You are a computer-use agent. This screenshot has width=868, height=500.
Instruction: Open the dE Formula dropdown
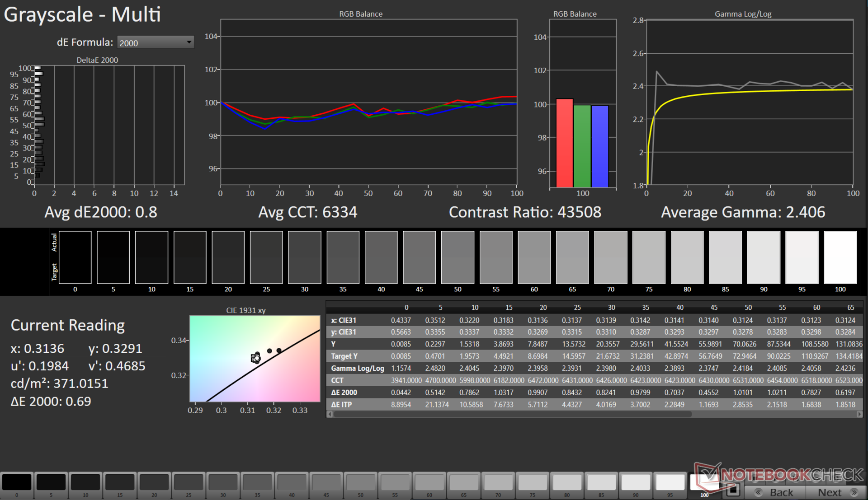(155, 42)
